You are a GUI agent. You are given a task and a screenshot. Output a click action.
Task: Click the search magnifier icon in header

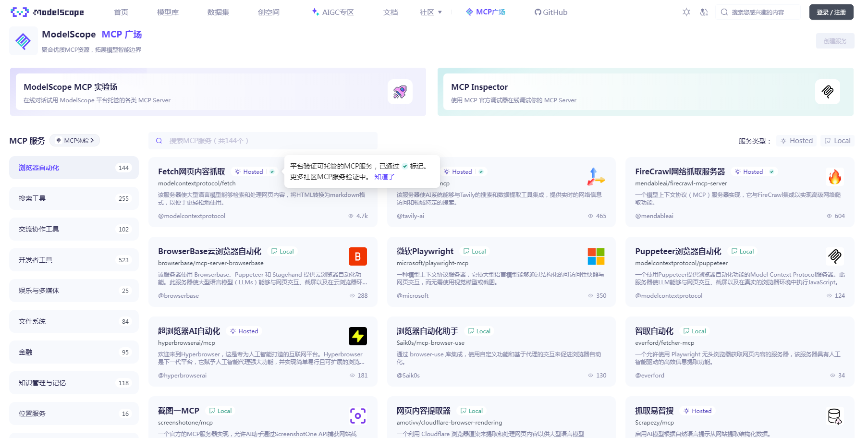(x=724, y=12)
